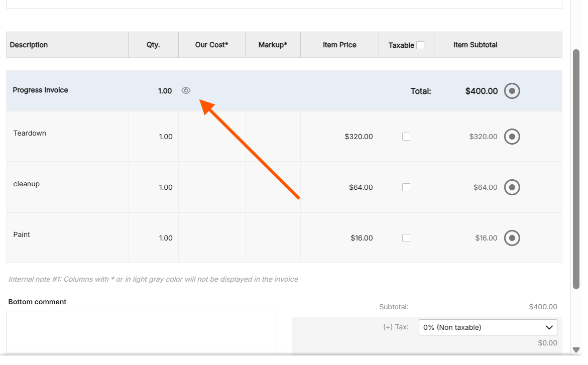Click the Paint description cell
The image size is (588, 365).
point(22,235)
